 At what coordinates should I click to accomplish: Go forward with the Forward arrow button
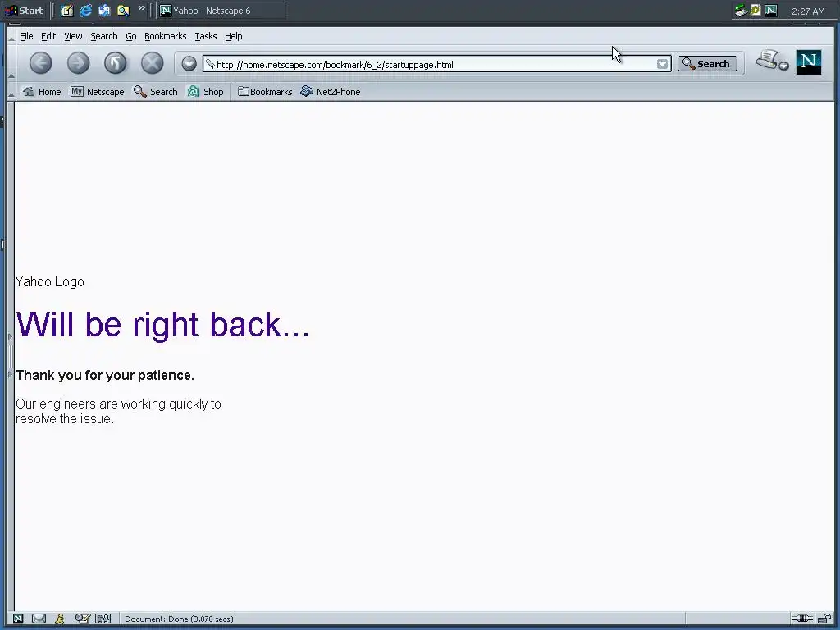click(78, 63)
